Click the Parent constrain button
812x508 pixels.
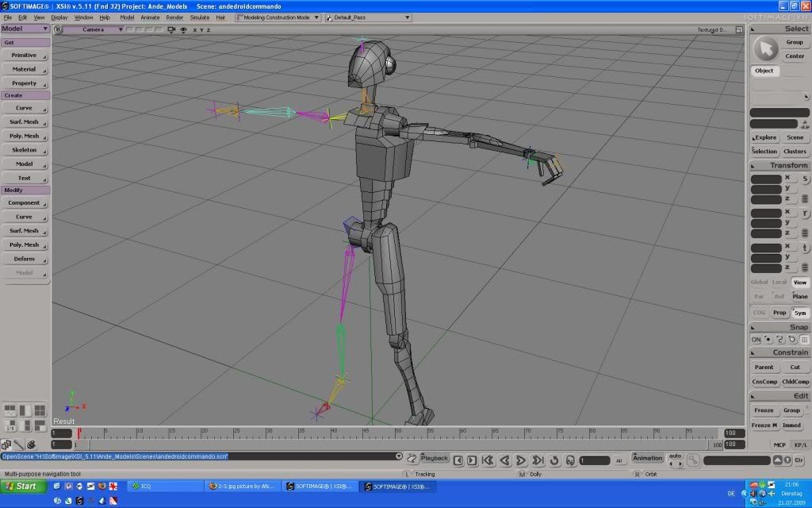pos(764,367)
